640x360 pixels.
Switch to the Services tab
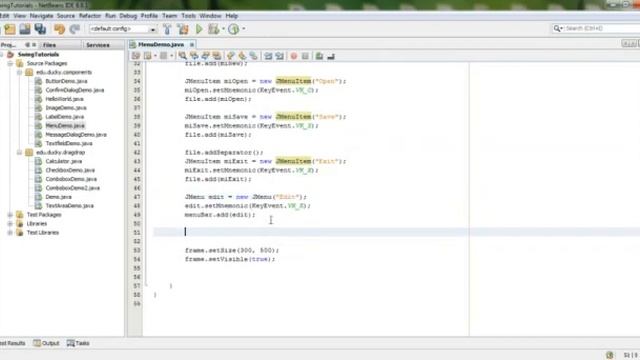pos(98,45)
